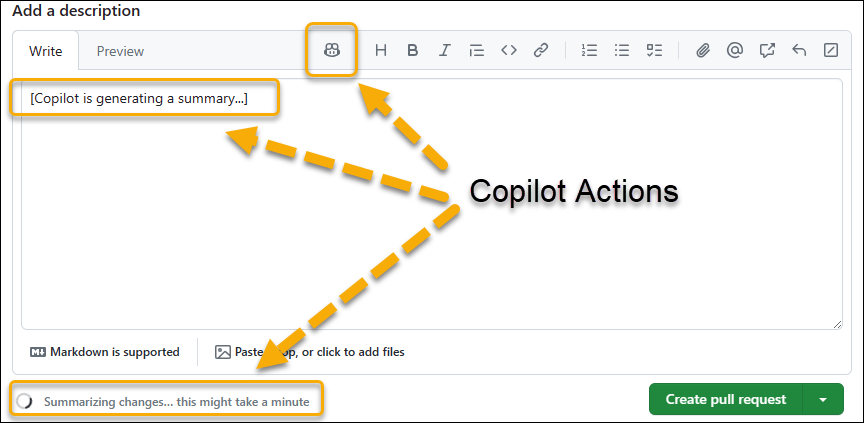Insert a task list
The height and width of the screenshot is (423, 864).
tap(654, 51)
